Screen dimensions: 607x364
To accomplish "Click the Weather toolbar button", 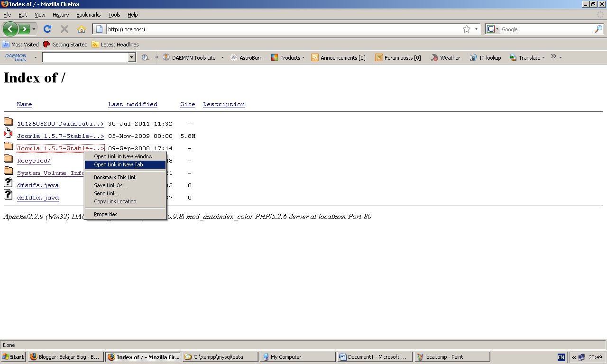I will pos(445,57).
